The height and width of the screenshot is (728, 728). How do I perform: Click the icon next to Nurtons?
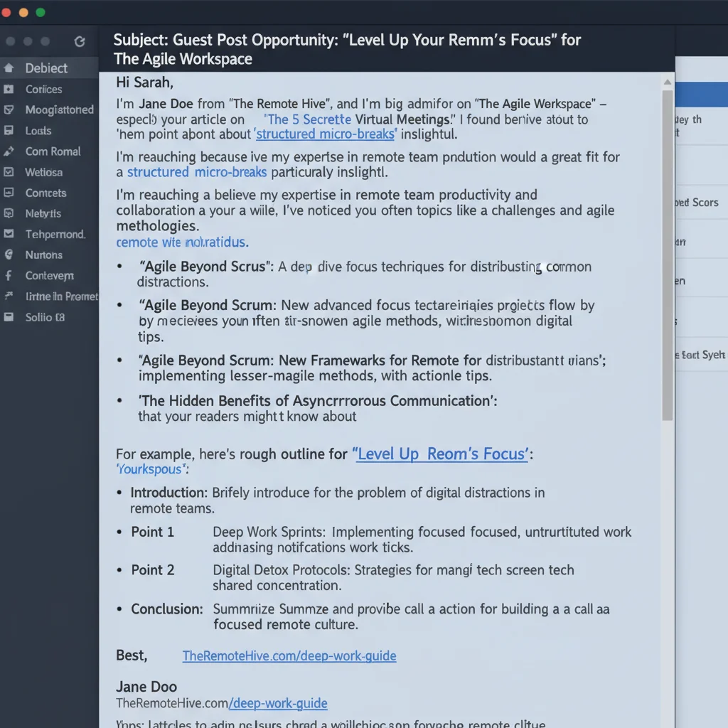click(9, 255)
